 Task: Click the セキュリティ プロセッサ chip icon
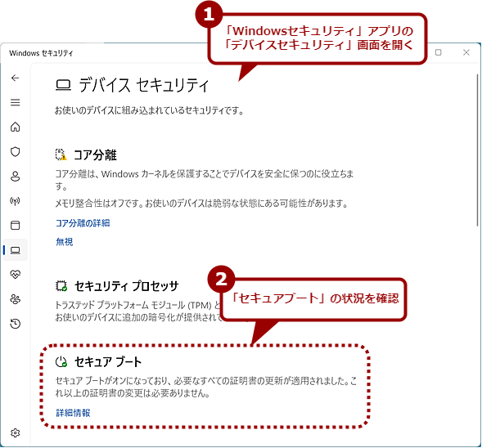point(61,286)
